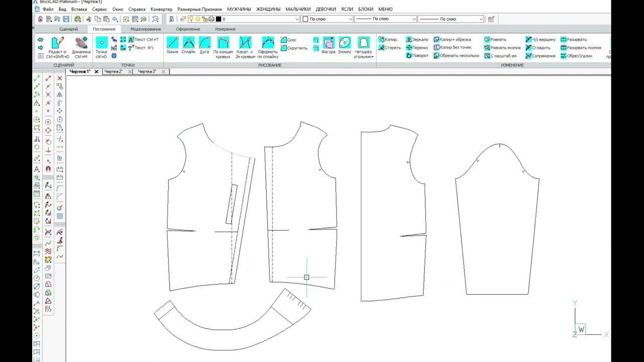Use the Зеркало (mirror) command

click(417, 39)
